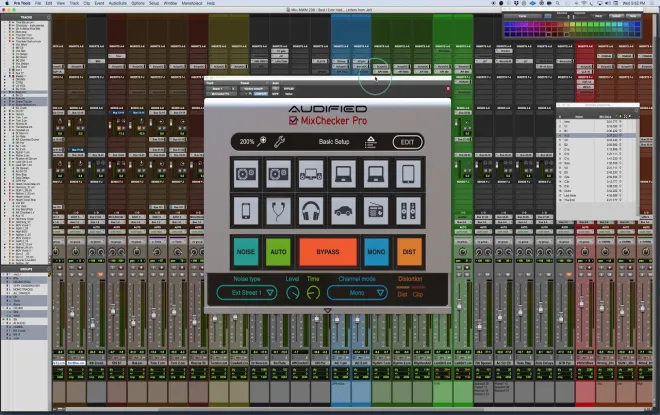The width and height of the screenshot is (660, 415).
Task: Click the Memory Locations window title bar
Action: pos(598,105)
